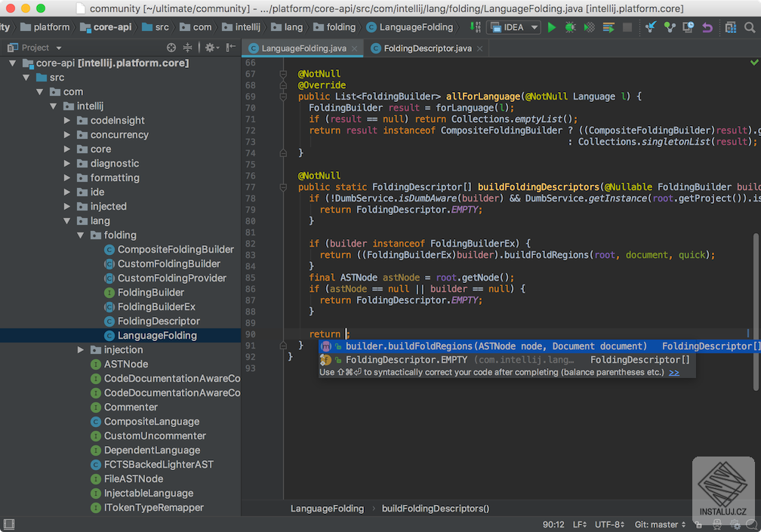Click the update project icon in the toolbar
The image size is (761, 532).
(x=650, y=28)
